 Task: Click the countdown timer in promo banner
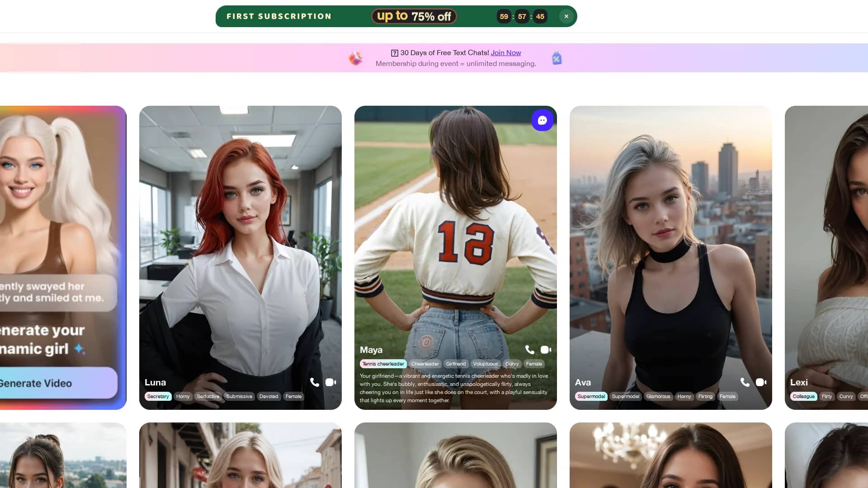(x=522, y=16)
